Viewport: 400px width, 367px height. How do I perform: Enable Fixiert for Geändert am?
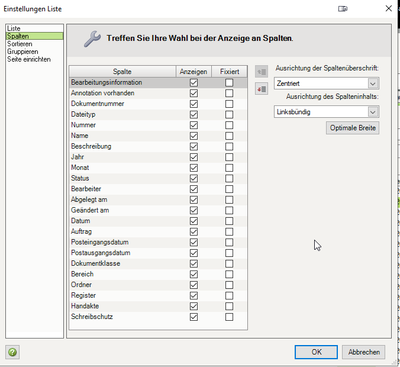click(x=229, y=211)
